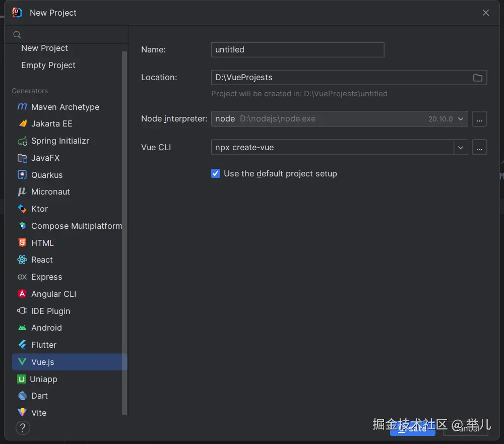Uncheck Use the default project setup
The height and width of the screenshot is (444, 504).
[x=215, y=173]
